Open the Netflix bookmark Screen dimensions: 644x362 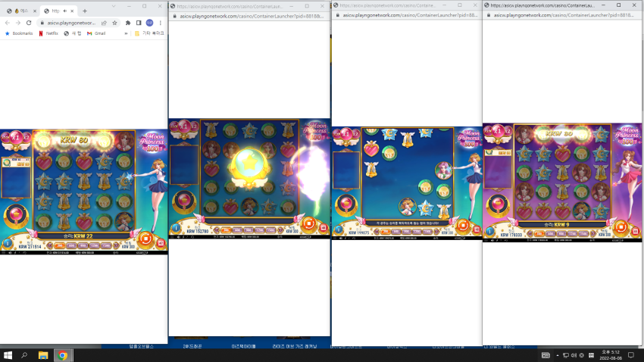click(x=48, y=33)
